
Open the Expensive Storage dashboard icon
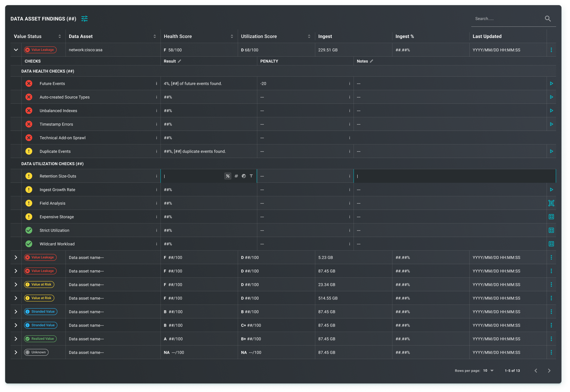click(x=551, y=217)
